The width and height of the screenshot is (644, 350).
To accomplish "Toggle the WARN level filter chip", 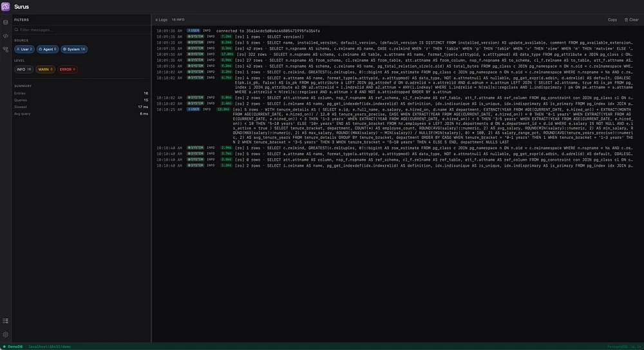I will click(45, 69).
